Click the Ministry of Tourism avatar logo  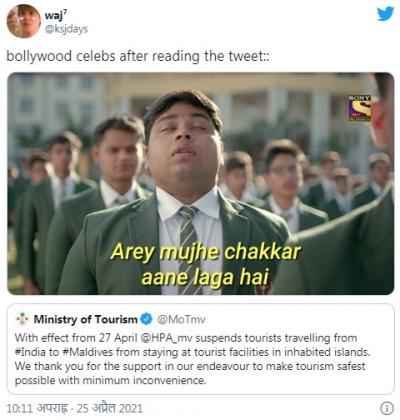coord(23,319)
